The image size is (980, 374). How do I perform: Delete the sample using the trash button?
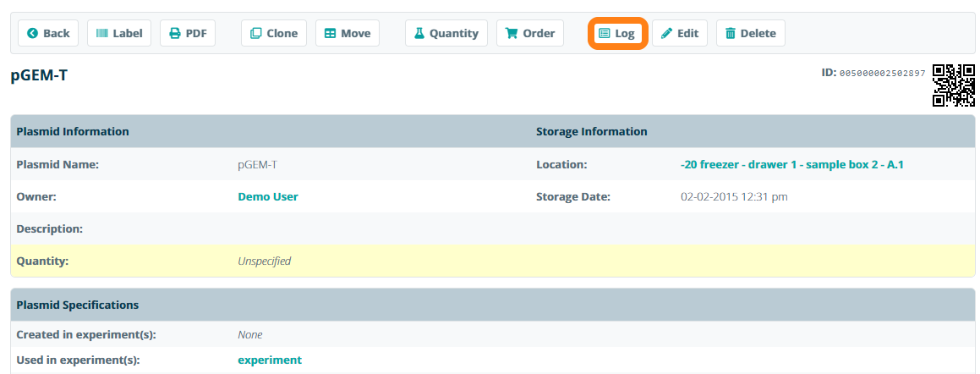point(750,33)
